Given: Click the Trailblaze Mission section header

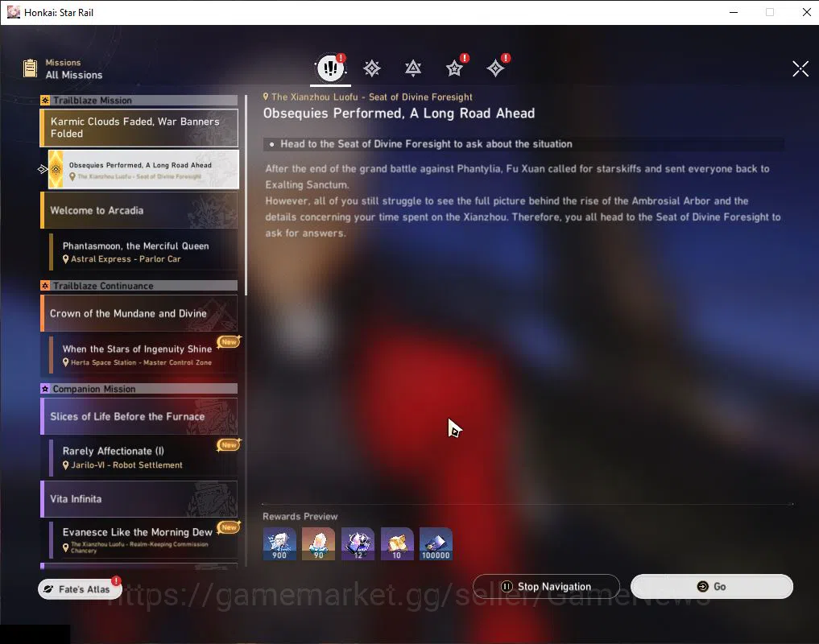Looking at the screenshot, I should [x=139, y=101].
